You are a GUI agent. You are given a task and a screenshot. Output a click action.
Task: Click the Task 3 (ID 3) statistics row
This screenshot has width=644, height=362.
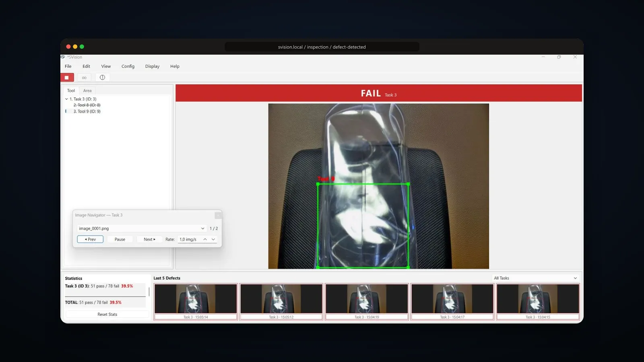point(105,286)
